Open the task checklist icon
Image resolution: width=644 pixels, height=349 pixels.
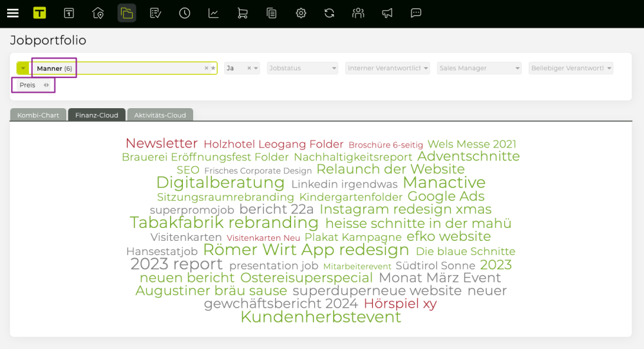(155, 13)
